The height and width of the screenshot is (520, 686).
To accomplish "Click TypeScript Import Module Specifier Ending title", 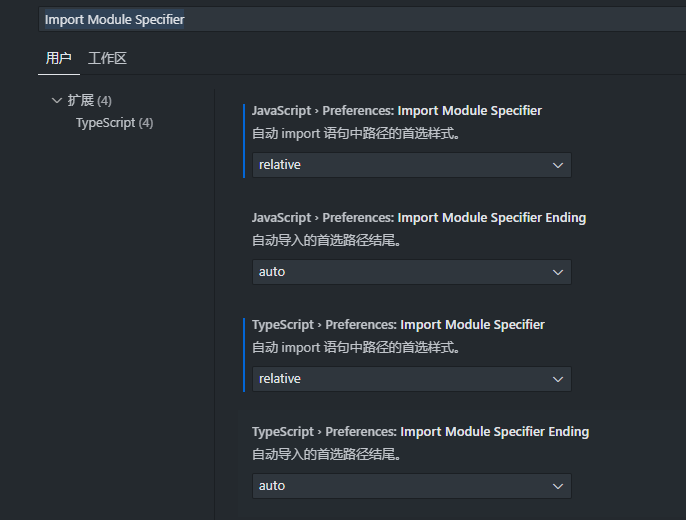I will pyautogui.click(x=420, y=432).
